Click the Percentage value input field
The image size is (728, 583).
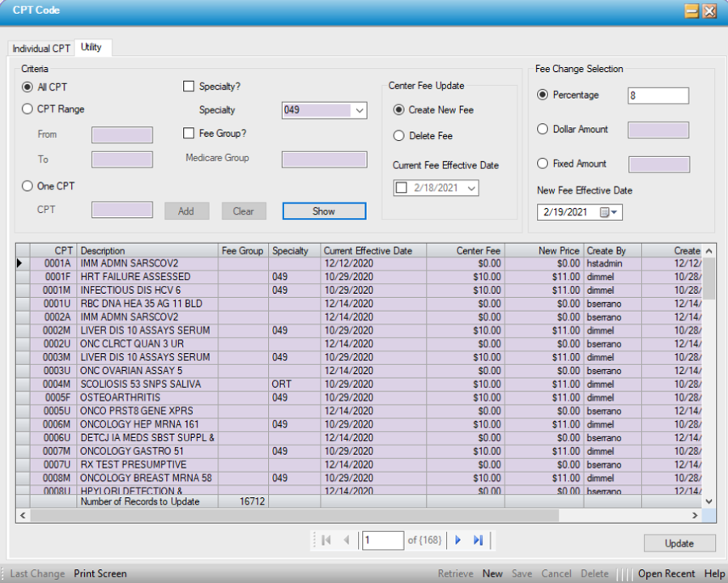[x=658, y=96]
